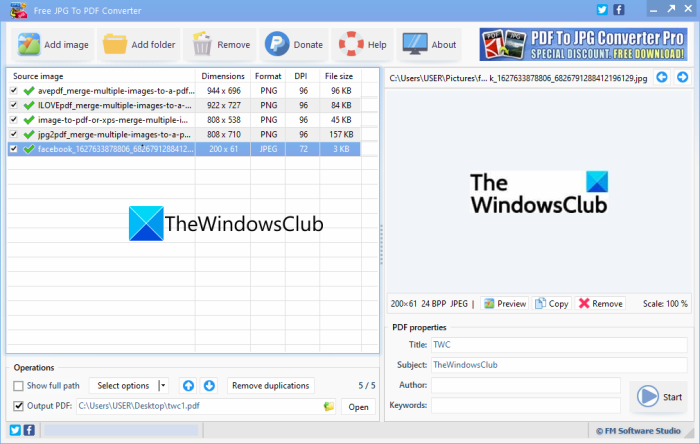Click the Add image toolbar icon
Viewport: 700px width, 444px height.
point(29,44)
